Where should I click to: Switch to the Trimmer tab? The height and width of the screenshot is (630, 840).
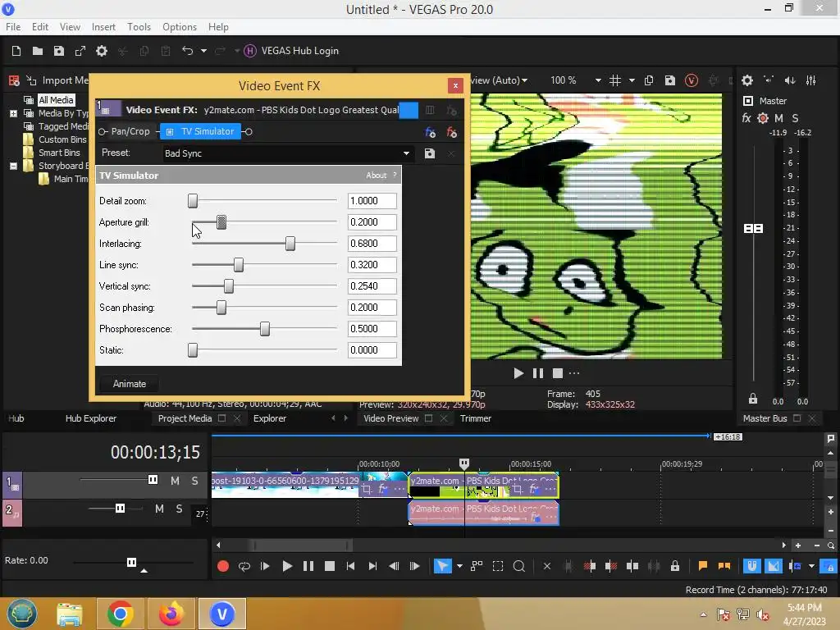pyautogui.click(x=475, y=418)
